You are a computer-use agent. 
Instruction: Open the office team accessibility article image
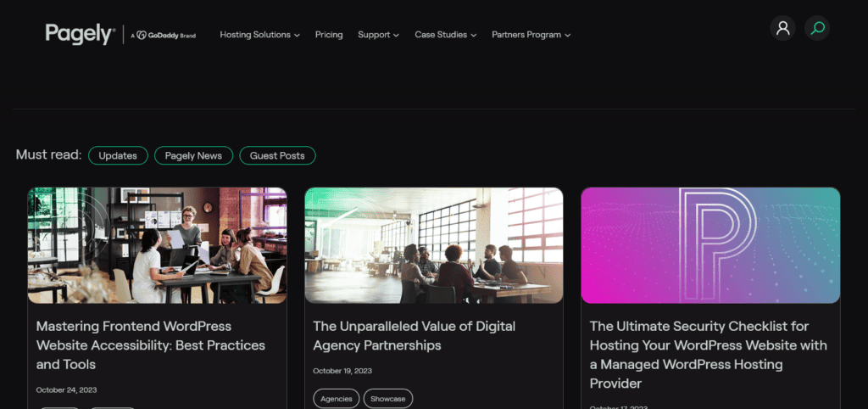coord(158,245)
